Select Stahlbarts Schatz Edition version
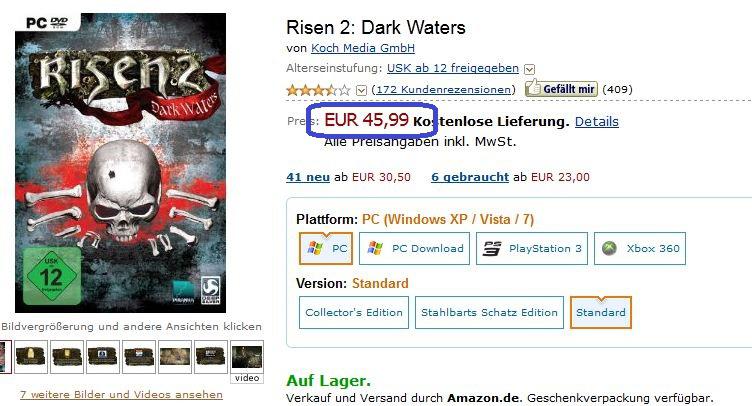752x406 pixels. (489, 313)
